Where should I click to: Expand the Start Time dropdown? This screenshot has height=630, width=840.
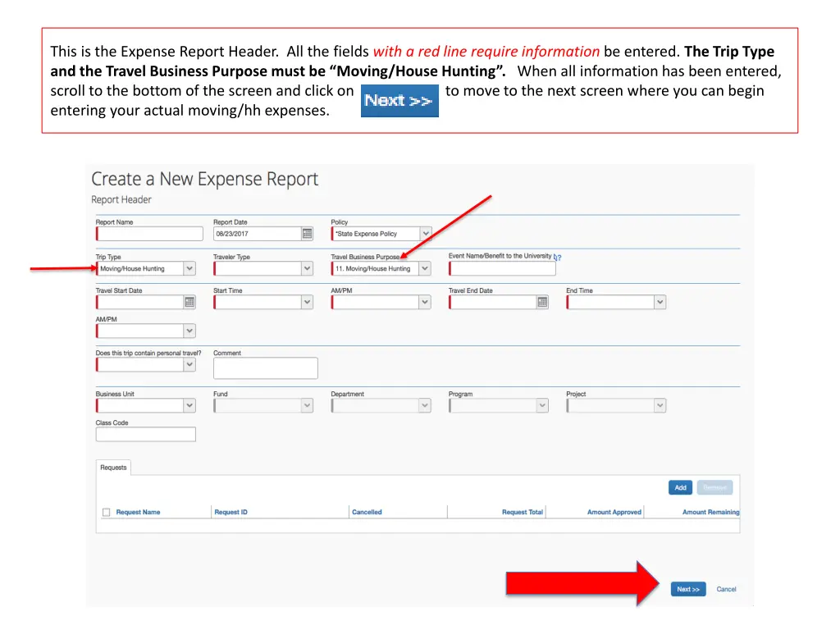click(x=307, y=302)
